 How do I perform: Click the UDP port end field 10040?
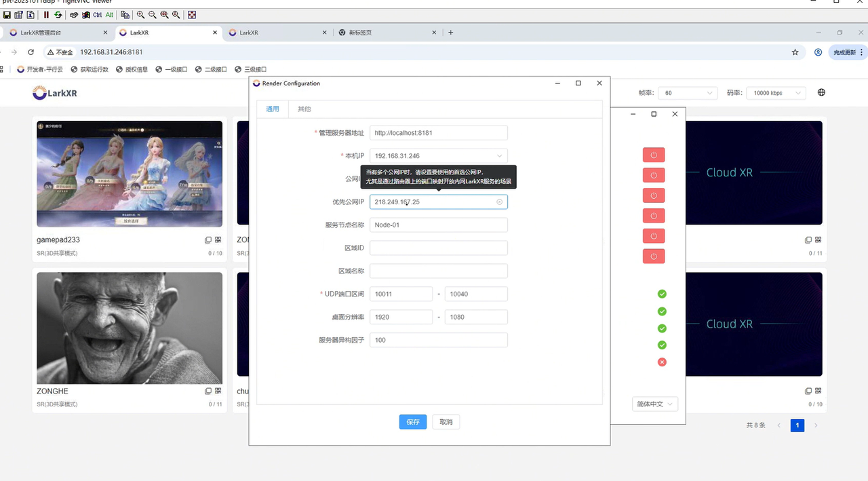click(476, 294)
